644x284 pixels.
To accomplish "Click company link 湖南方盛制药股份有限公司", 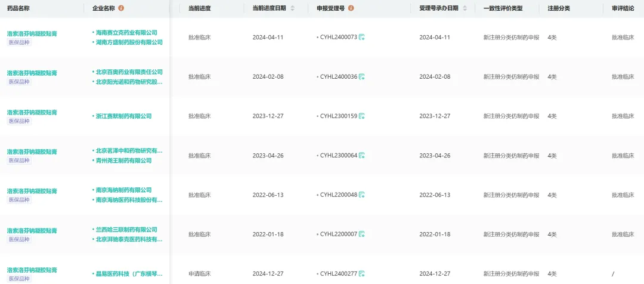I will click(129, 42).
